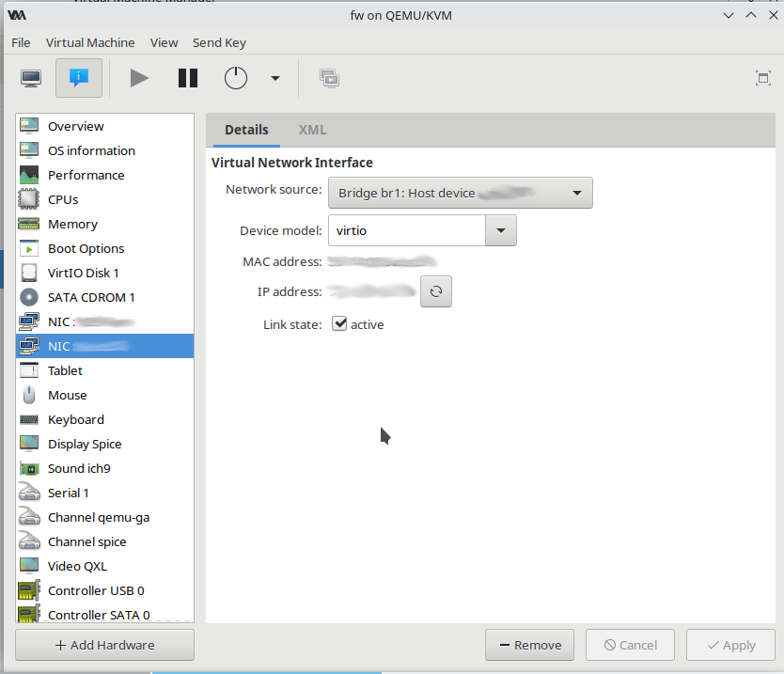Viewport: 784px width, 674px height.
Task: Select Mouse hardware entry
Action: point(105,395)
